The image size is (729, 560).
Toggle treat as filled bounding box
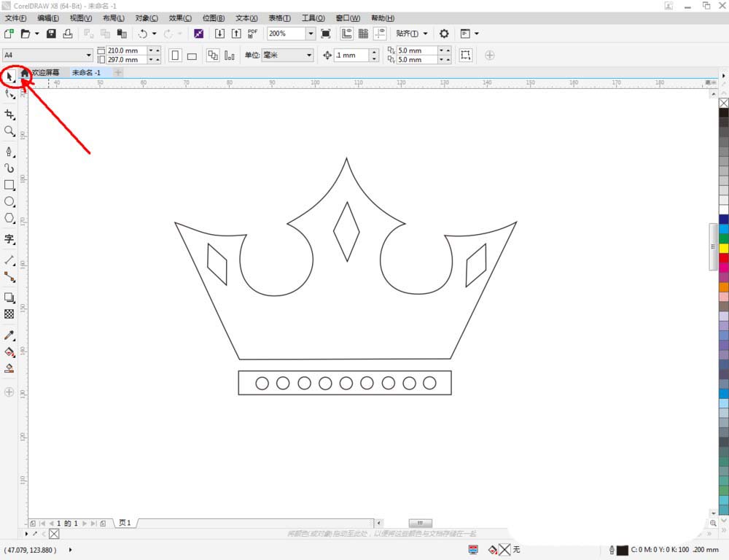pos(465,55)
